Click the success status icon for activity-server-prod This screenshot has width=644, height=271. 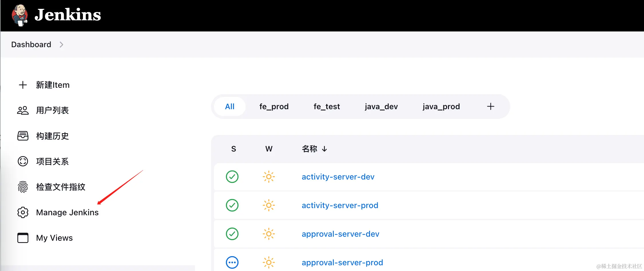tap(232, 205)
